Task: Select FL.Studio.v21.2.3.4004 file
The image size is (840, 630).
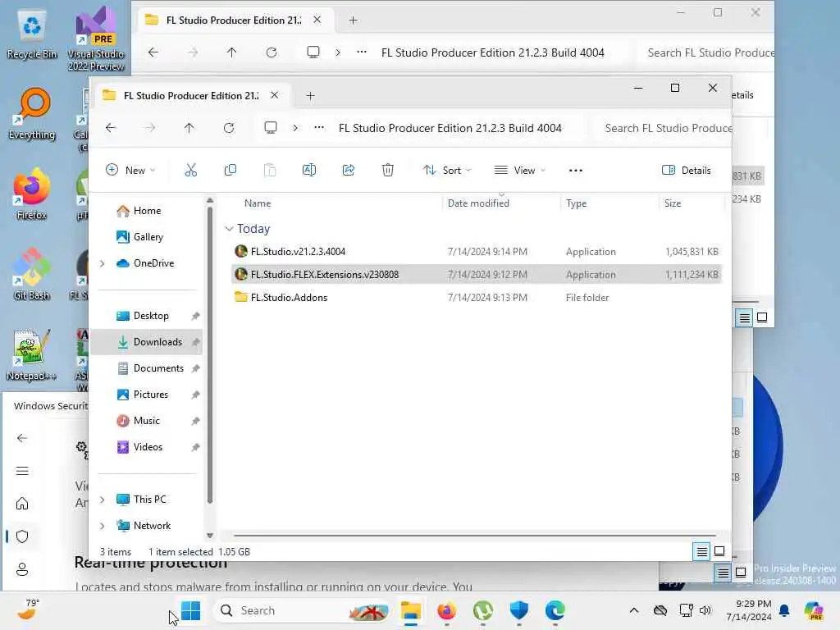Action: pyautogui.click(x=477, y=251)
